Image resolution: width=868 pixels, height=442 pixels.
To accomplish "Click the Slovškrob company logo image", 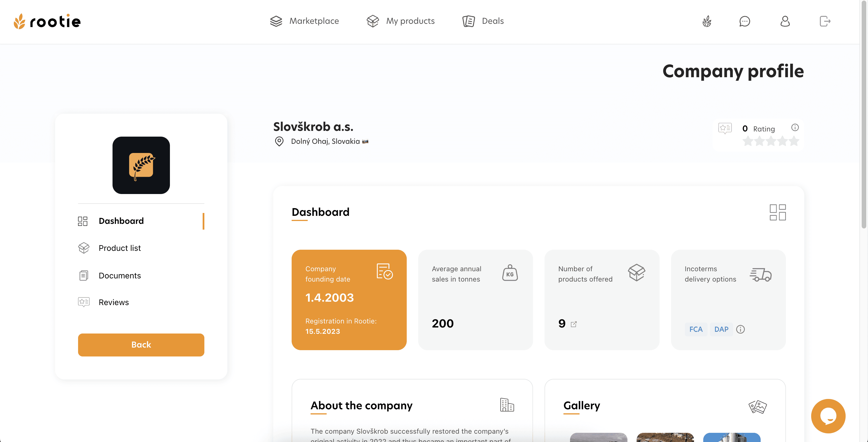I will click(141, 165).
